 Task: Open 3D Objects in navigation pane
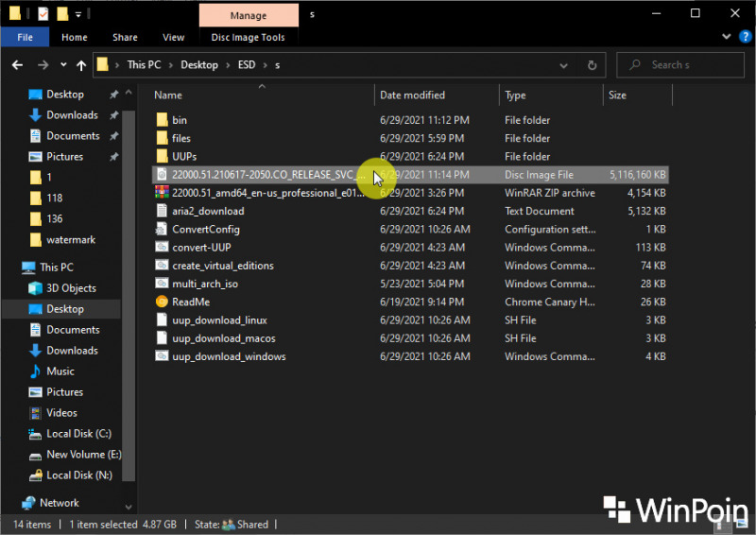coord(71,288)
